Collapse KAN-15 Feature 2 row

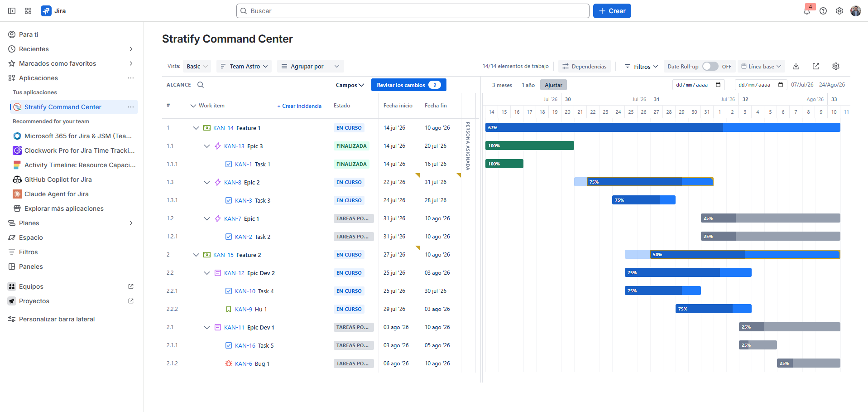[196, 255]
